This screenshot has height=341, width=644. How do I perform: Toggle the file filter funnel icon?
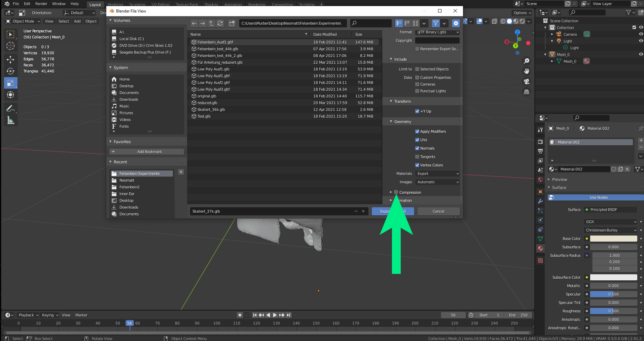coord(436,23)
